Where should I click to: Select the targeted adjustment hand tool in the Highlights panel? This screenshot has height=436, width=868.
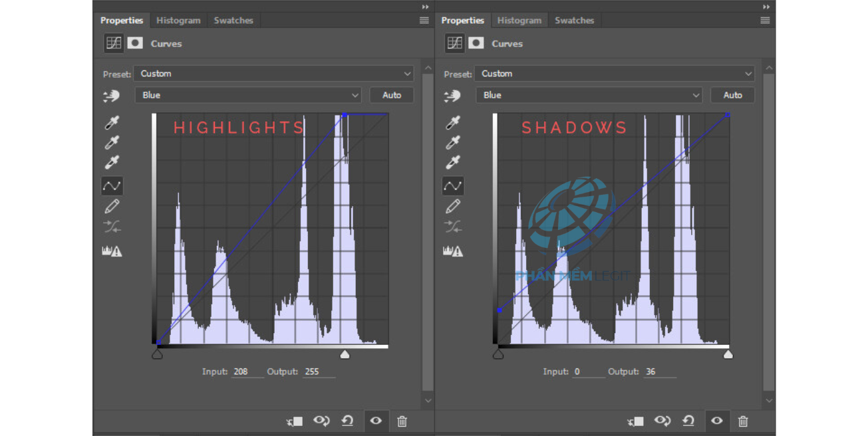click(x=111, y=96)
